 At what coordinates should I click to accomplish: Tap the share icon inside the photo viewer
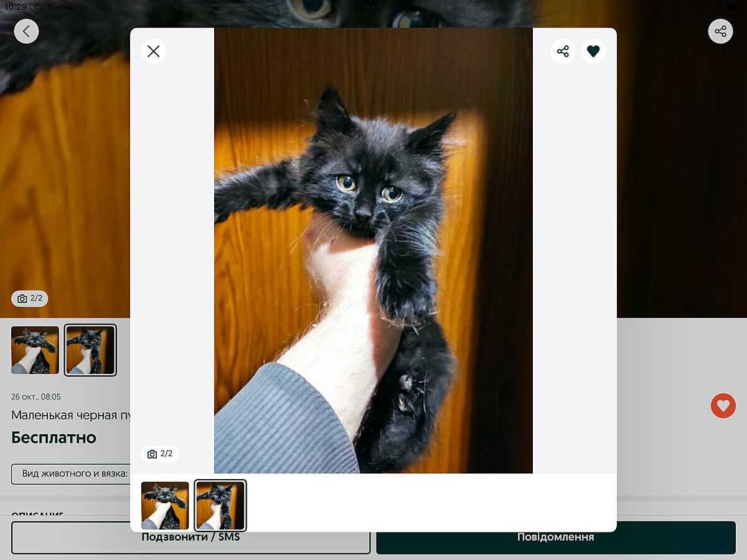(x=563, y=51)
